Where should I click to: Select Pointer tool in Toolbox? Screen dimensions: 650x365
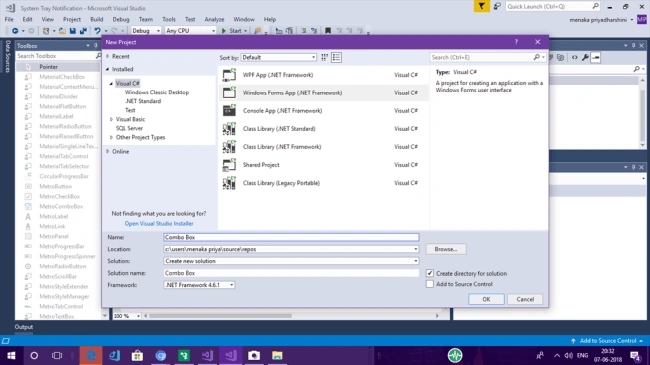click(57, 67)
